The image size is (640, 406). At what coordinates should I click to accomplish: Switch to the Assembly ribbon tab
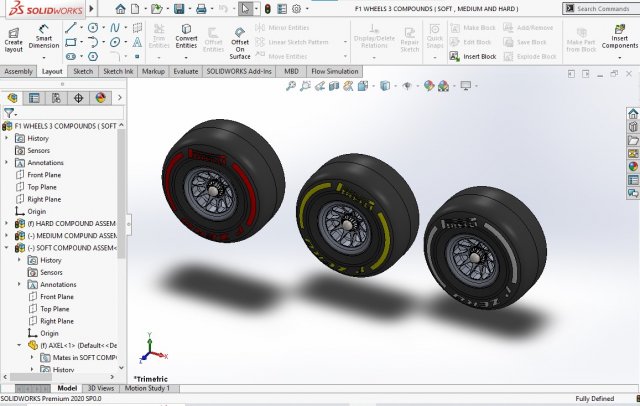click(x=18, y=71)
